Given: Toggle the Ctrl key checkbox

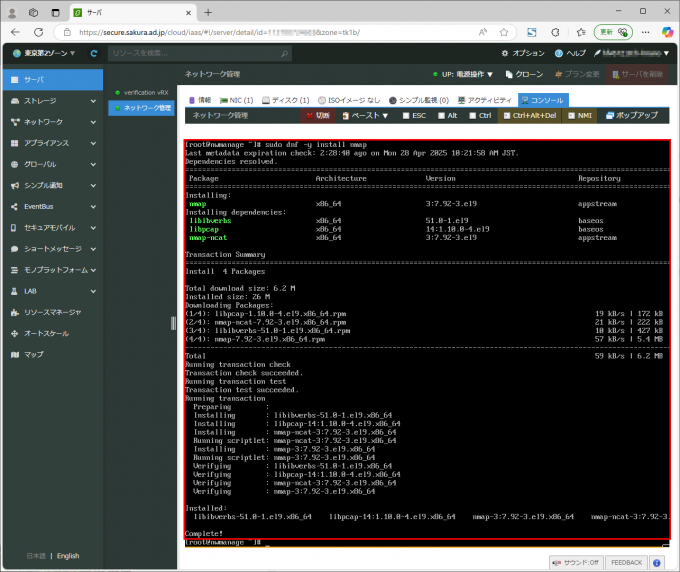Looking at the screenshot, I should (x=473, y=116).
